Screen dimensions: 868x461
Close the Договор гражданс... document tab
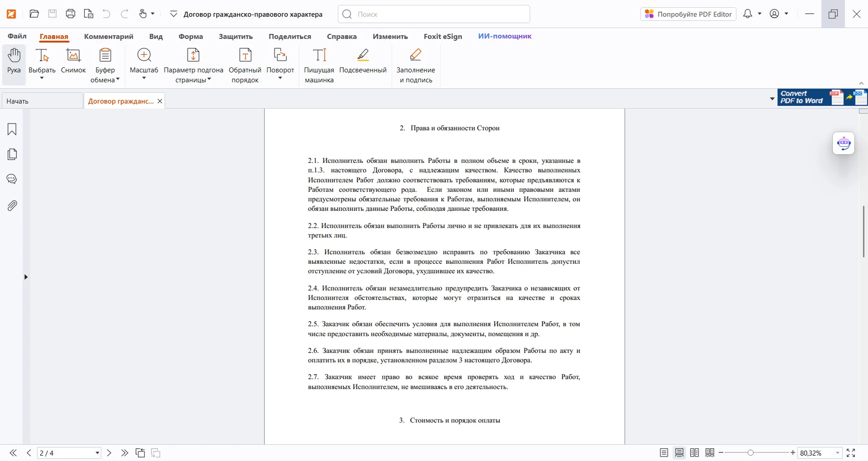(160, 101)
